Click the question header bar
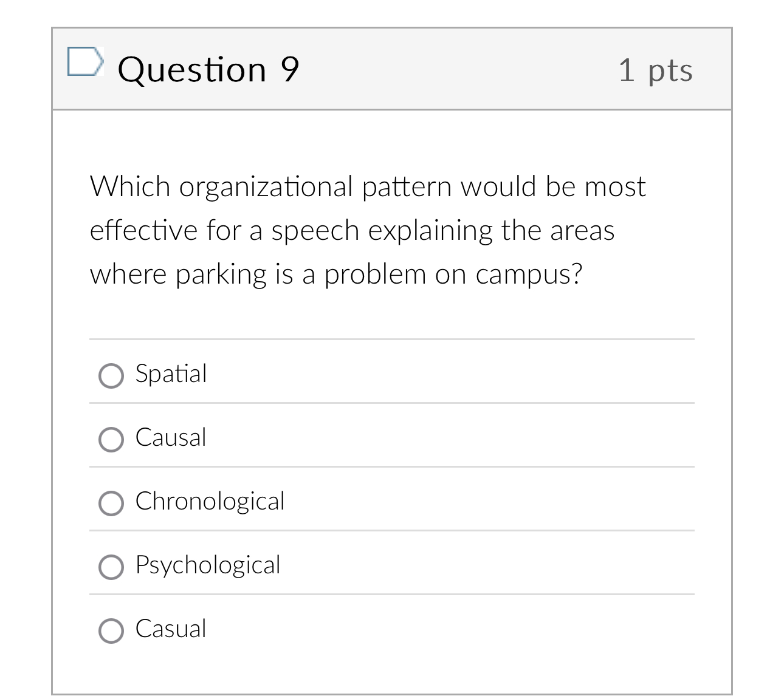This screenshot has height=696, width=784. point(391,69)
